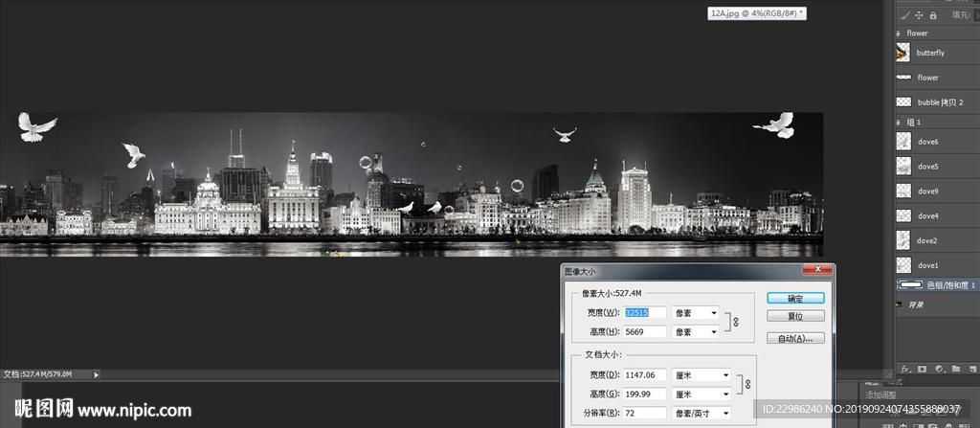Viewport: 980px width, 428px height.
Task: Click the 宽度(D) document width field
Action: (x=644, y=374)
